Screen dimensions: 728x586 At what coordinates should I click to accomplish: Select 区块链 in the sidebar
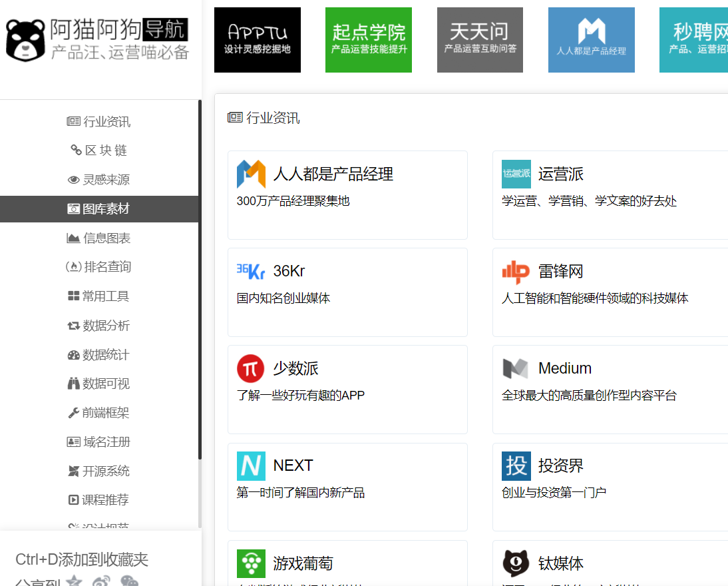click(99, 150)
